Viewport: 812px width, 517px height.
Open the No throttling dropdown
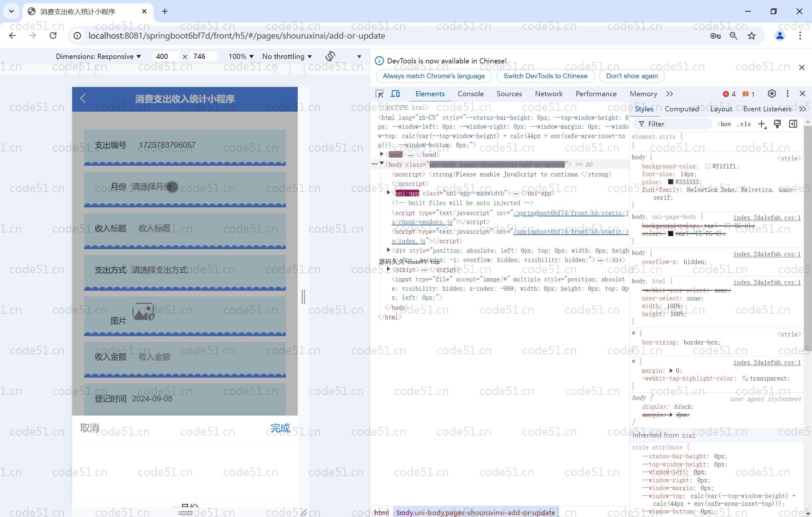[287, 56]
